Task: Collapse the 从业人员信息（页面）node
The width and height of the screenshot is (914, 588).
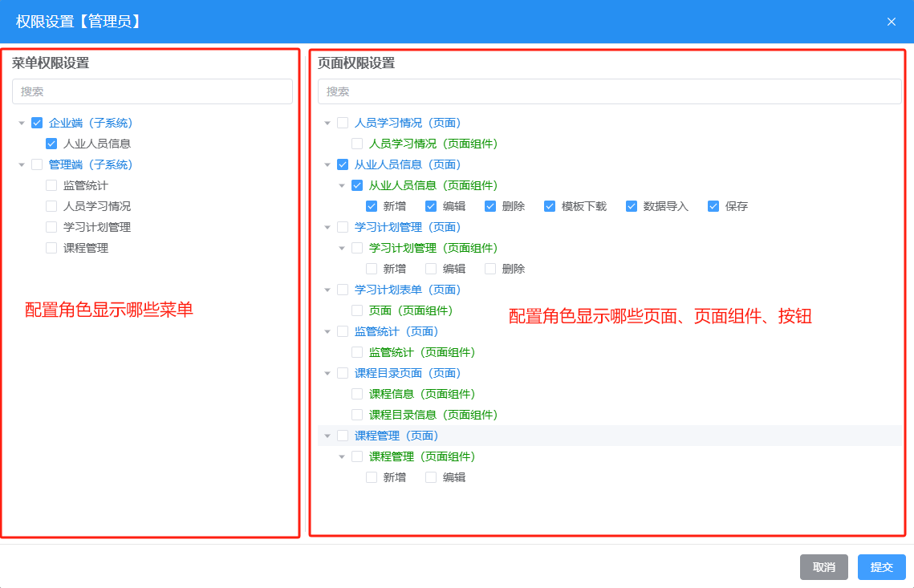Action: (327, 165)
